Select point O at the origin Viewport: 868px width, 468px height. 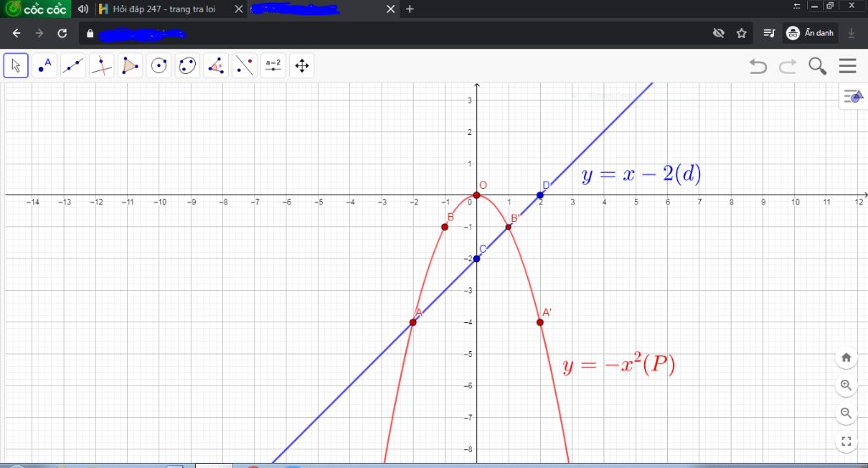(476, 195)
